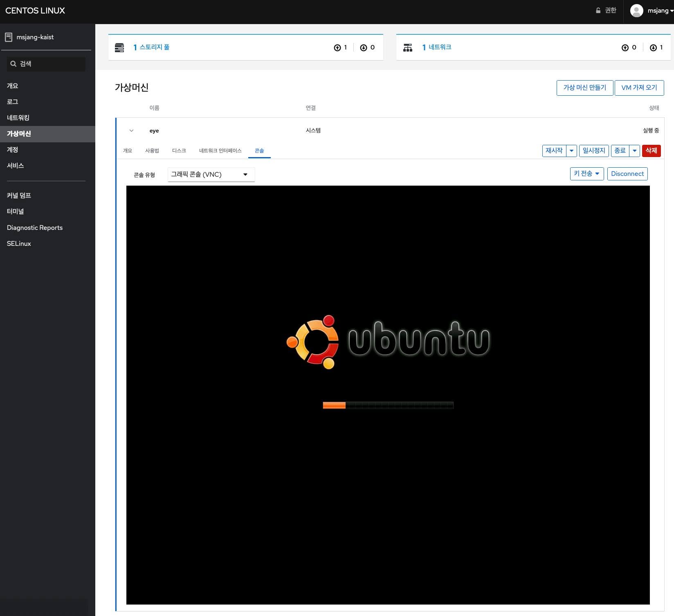Click the 검색 search field
Image resolution: width=674 pixels, height=616 pixels.
coord(46,64)
